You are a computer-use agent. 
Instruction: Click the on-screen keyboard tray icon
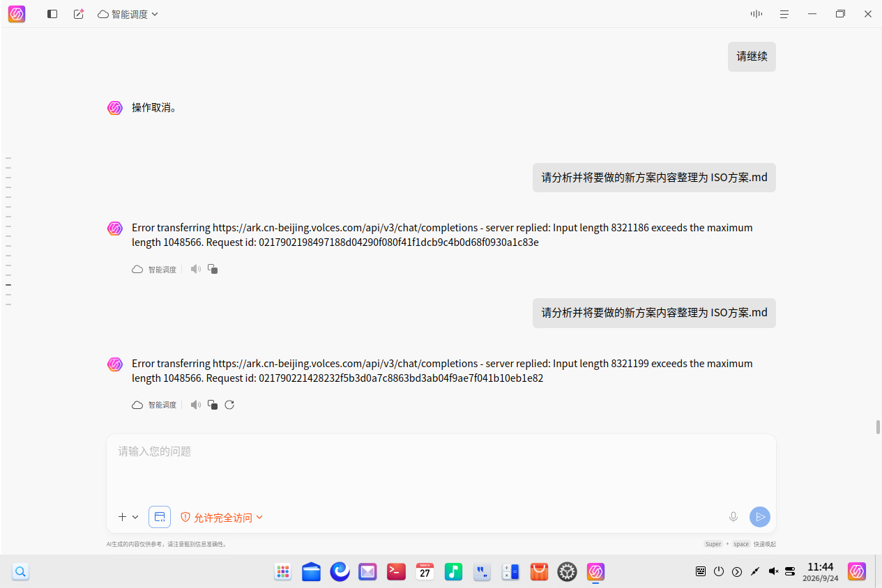[x=701, y=571]
